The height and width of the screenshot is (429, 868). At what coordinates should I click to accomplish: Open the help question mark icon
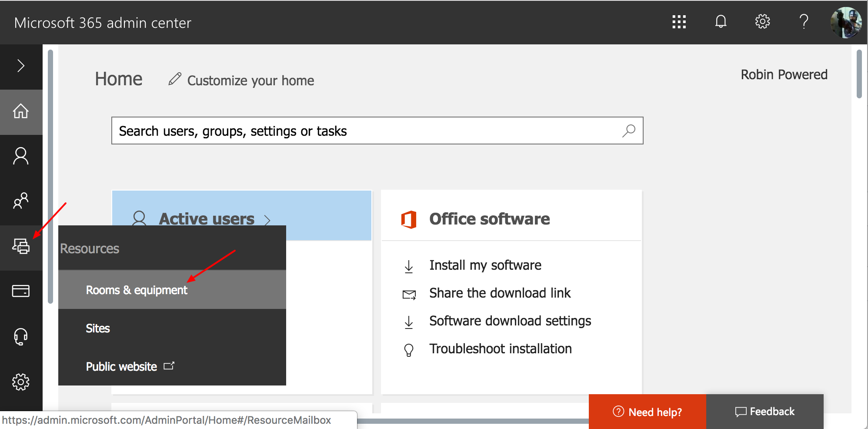(804, 21)
